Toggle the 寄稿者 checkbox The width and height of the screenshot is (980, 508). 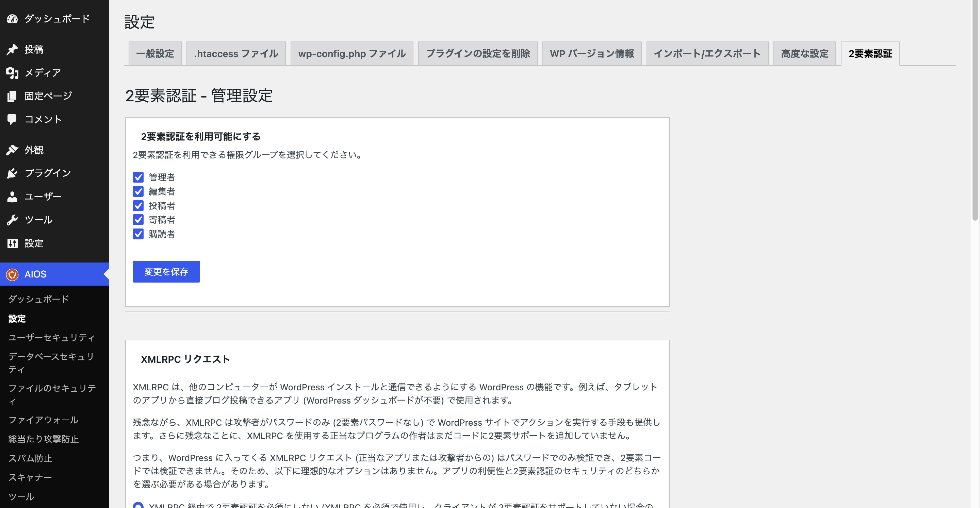138,220
